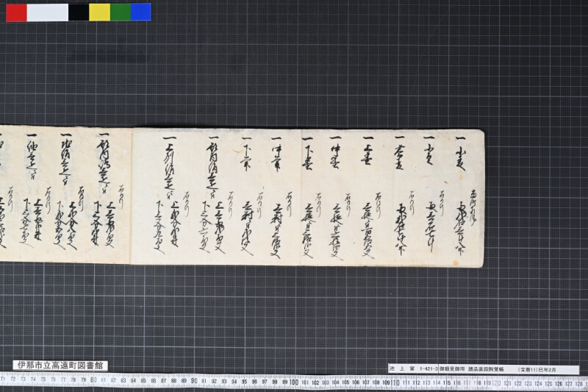Click the 伊那市立高遠町図書館 library label
Image resolution: width=588 pixels, height=392 pixels.
(60, 366)
